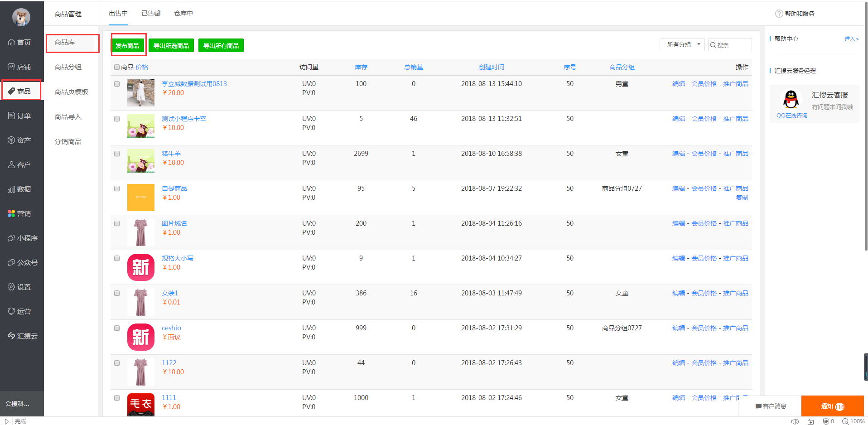
Task: Check the box for 猪牛羊 product row
Action: coord(117,154)
